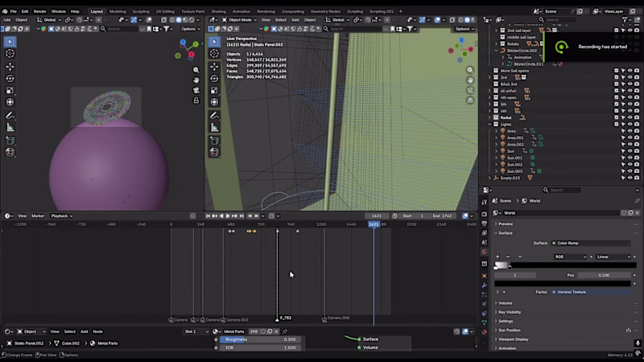Open the Linear interpolation dropdown

[613, 257]
